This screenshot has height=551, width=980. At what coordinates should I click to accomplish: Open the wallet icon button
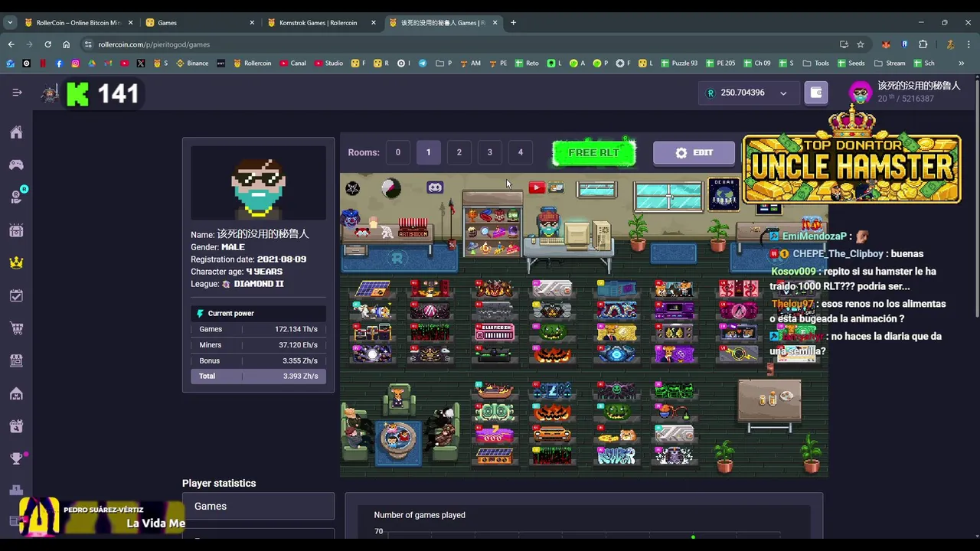click(x=816, y=93)
